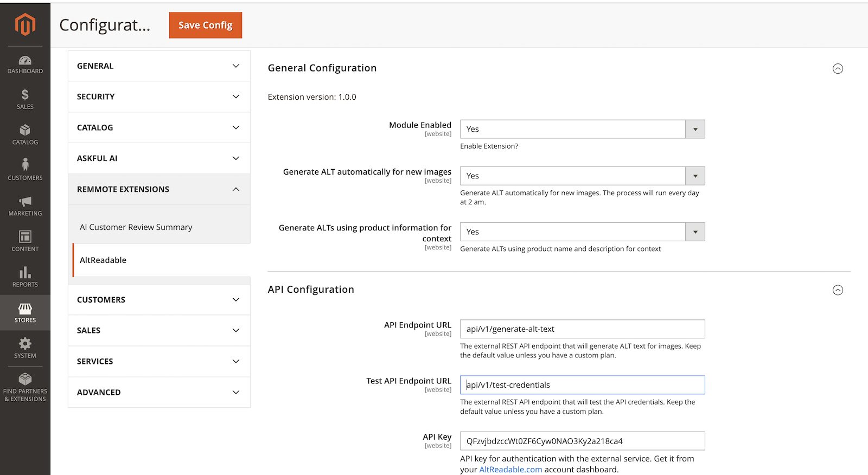Expand the CATALOG config group

click(x=159, y=127)
